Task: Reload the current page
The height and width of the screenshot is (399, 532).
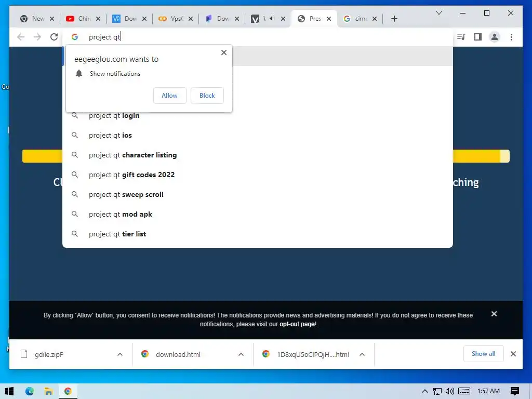Action: click(54, 37)
